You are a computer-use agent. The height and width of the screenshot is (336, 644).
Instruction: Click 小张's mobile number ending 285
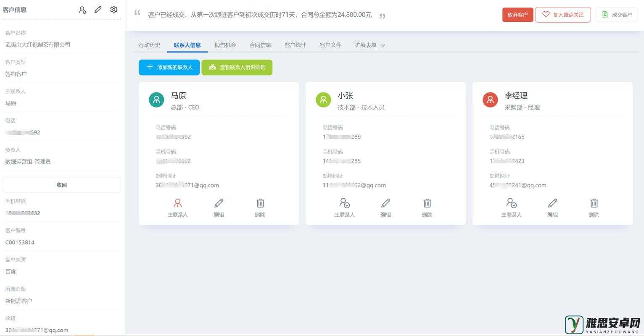(x=341, y=161)
